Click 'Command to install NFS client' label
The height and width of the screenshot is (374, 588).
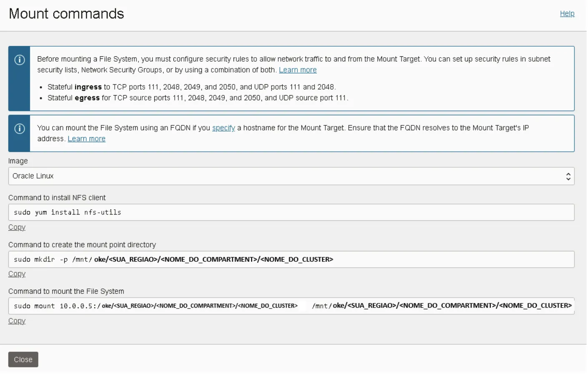pyautogui.click(x=57, y=197)
